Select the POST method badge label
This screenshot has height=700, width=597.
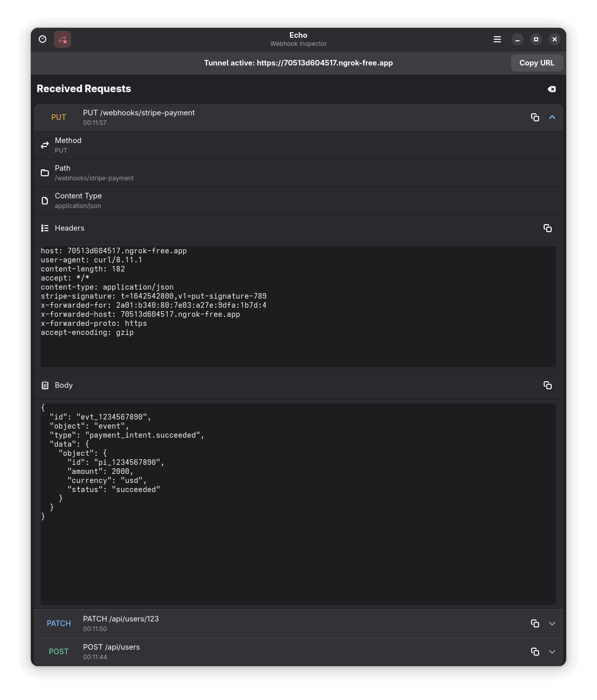click(59, 652)
